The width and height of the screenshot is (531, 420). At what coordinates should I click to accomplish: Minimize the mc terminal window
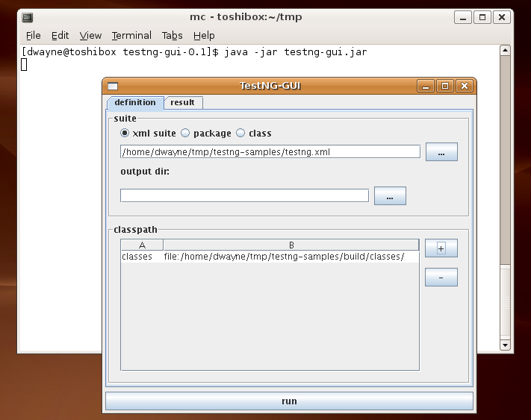coord(463,17)
